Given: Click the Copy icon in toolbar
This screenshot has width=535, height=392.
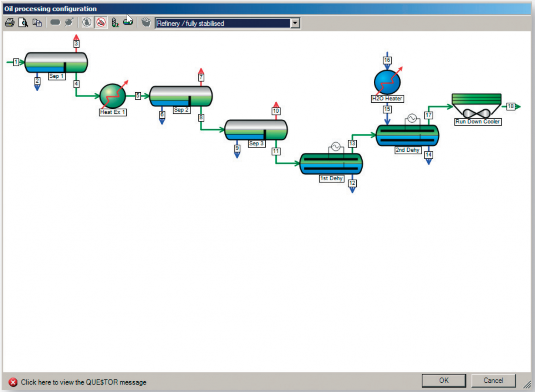Looking at the screenshot, I should [x=37, y=23].
